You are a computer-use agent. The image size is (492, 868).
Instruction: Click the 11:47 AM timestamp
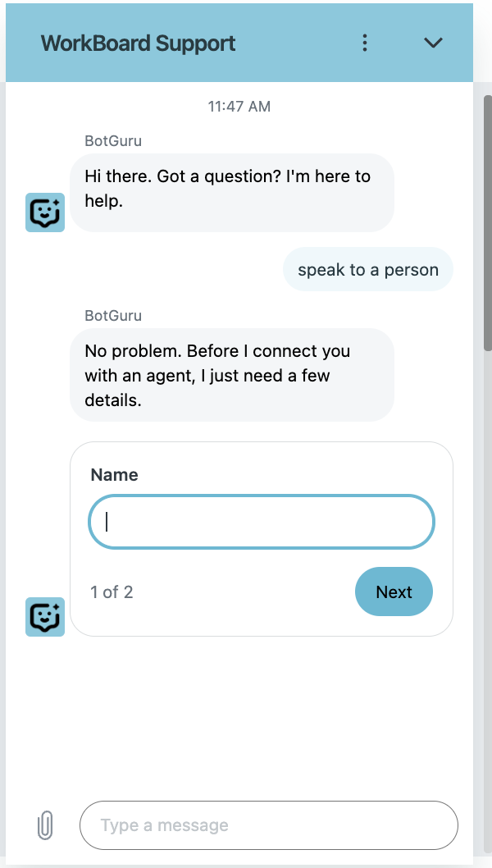[239, 107]
